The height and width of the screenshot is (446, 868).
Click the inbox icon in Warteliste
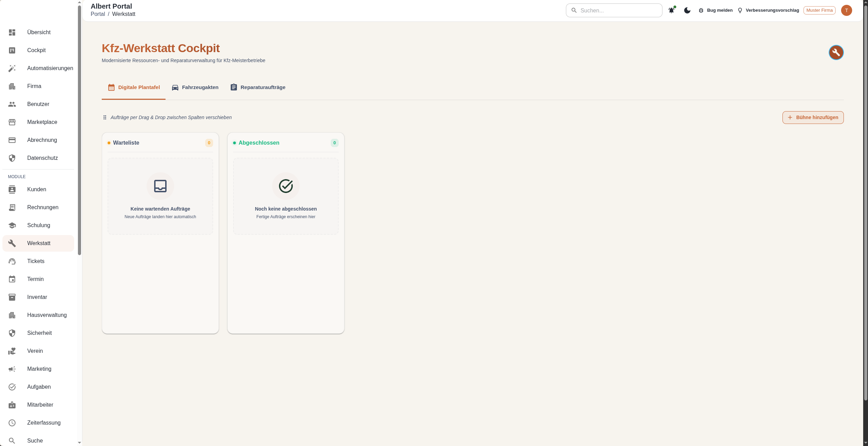click(160, 186)
